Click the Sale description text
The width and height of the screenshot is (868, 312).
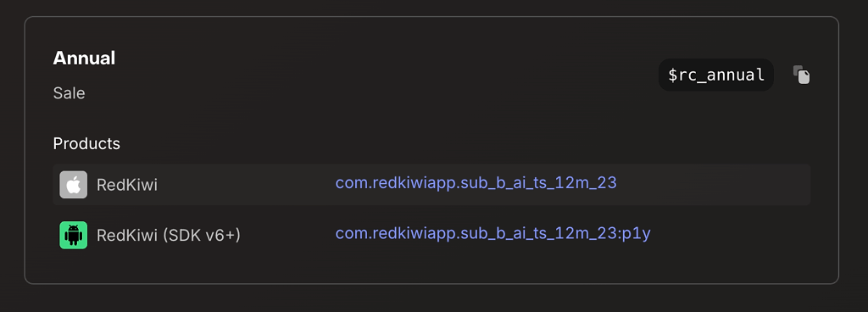click(x=70, y=93)
